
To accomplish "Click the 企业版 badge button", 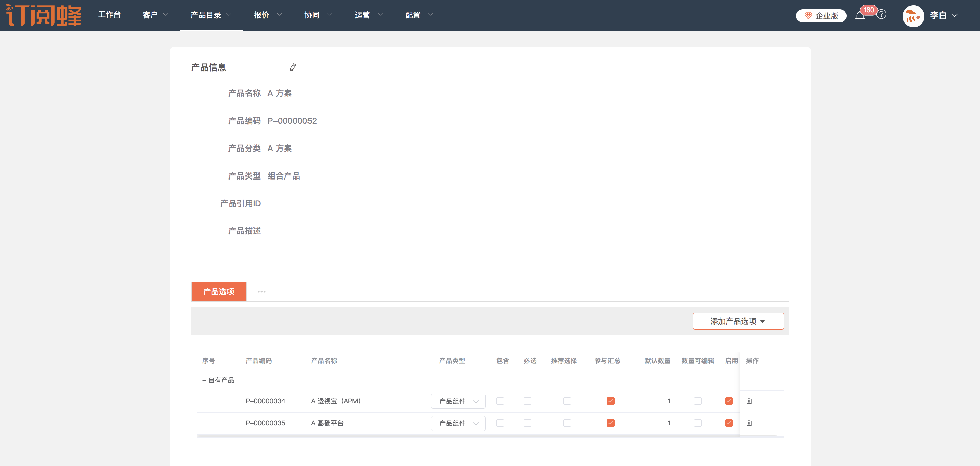I will tap(821, 16).
